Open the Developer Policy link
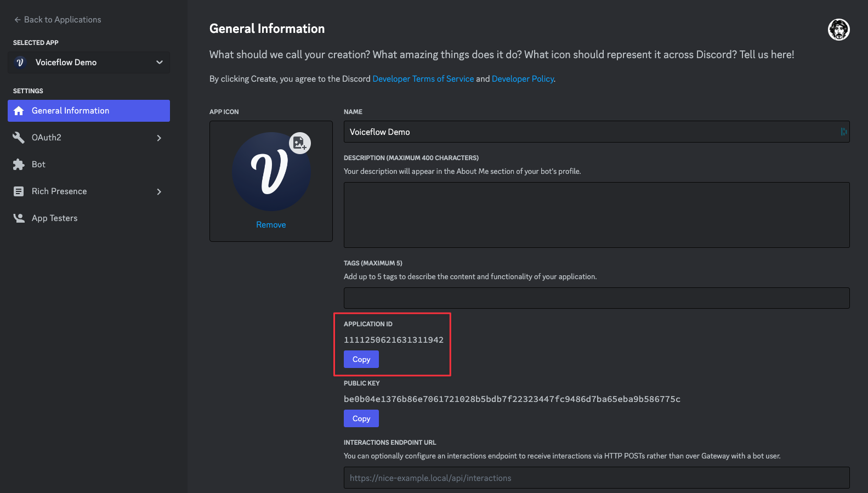868x493 pixels. tap(523, 79)
